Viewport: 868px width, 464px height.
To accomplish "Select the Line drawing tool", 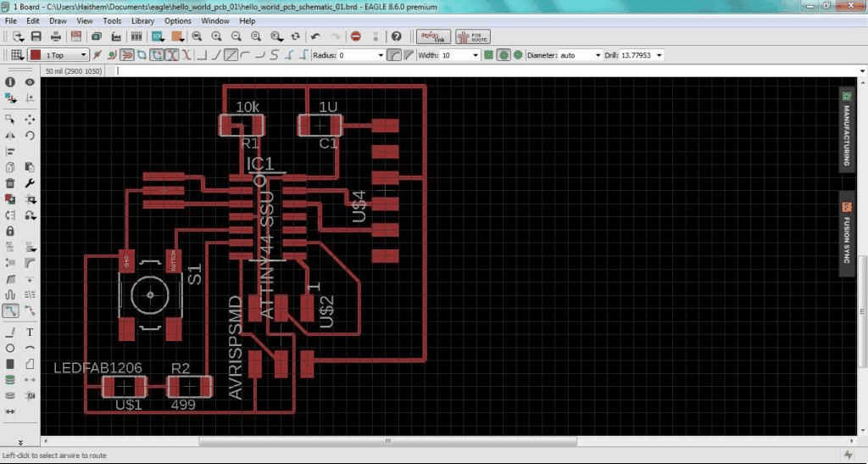I will (10, 333).
